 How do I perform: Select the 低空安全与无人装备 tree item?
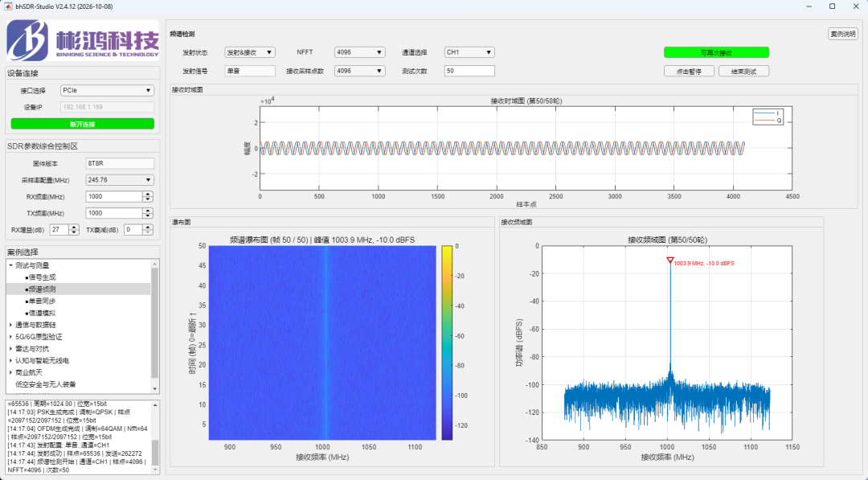click(x=45, y=384)
